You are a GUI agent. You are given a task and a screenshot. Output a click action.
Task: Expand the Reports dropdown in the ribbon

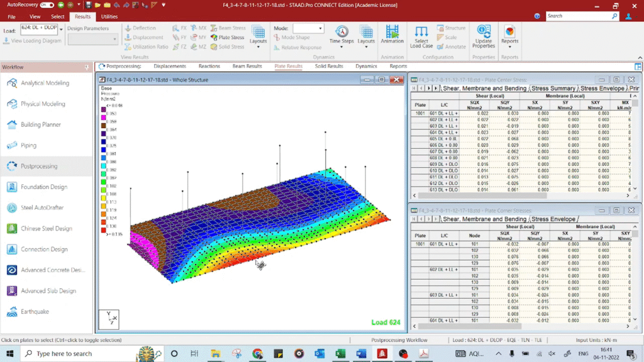509,47
